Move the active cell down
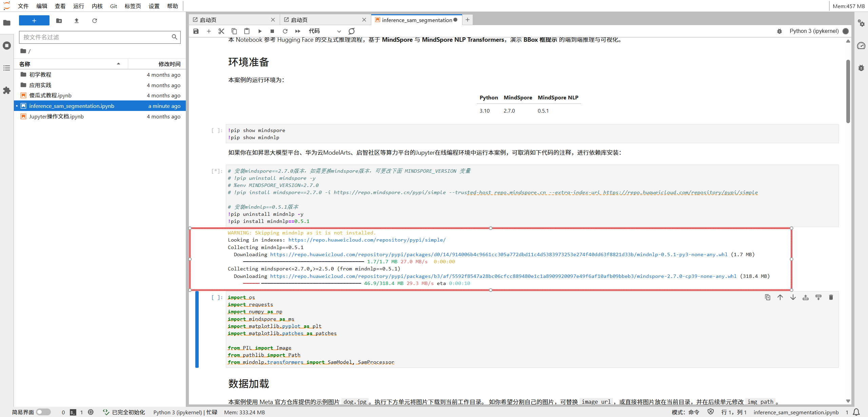The image size is (868, 417). pos(793,298)
